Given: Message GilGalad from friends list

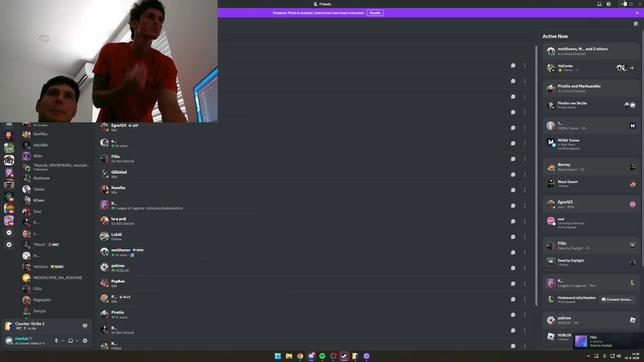Looking at the screenshot, I should [x=513, y=174].
